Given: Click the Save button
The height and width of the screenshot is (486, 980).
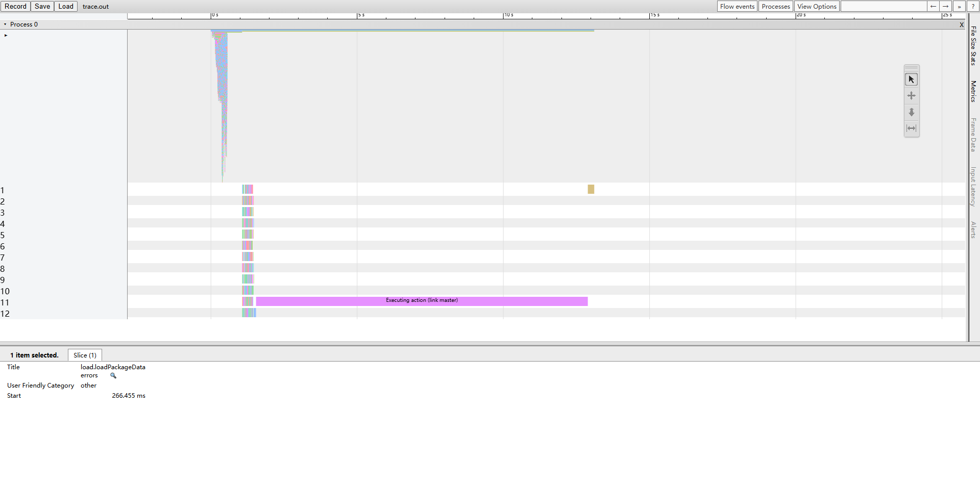Looking at the screenshot, I should point(42,6).
